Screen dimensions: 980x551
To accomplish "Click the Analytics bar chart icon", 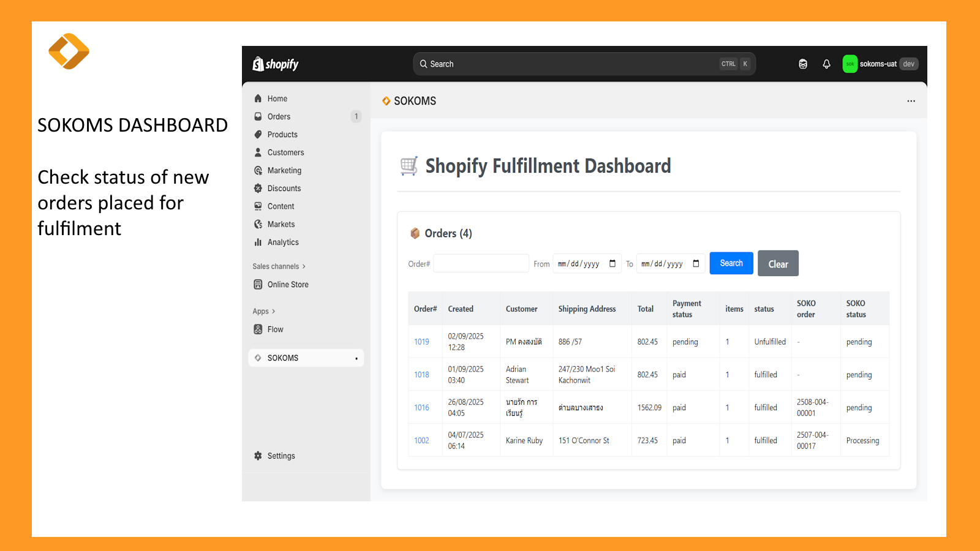I will pos(258,242).
